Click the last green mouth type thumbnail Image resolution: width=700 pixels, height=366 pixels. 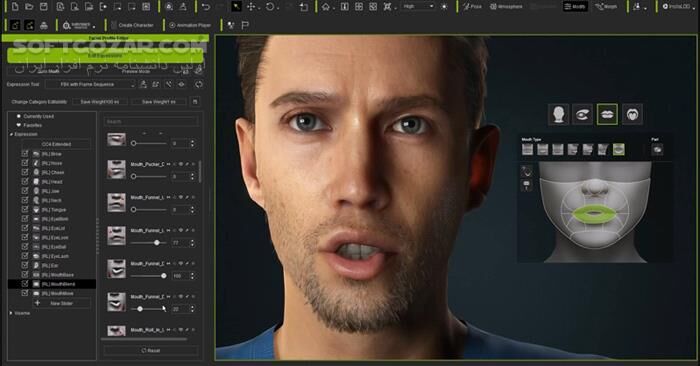coord(618,150)
